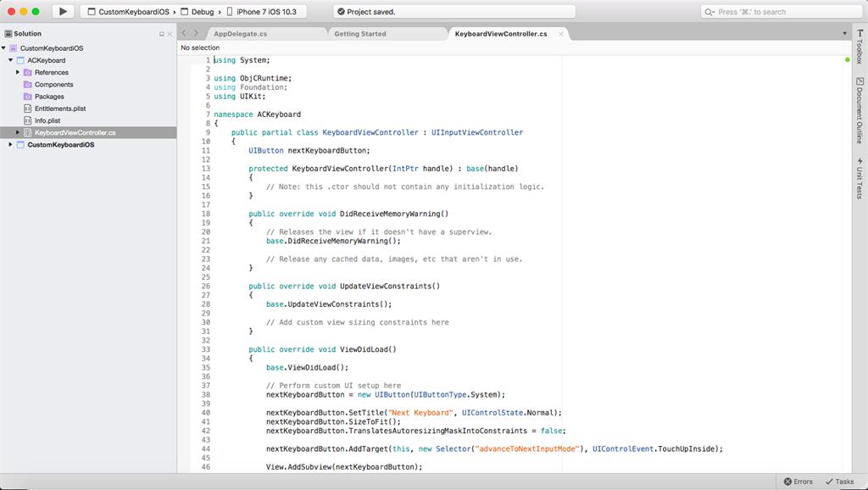The height and width of the screenshot is (490, 868).
Task: Open the Debug configuration selector
Action: pyautogui.click(x=202, y=12)
